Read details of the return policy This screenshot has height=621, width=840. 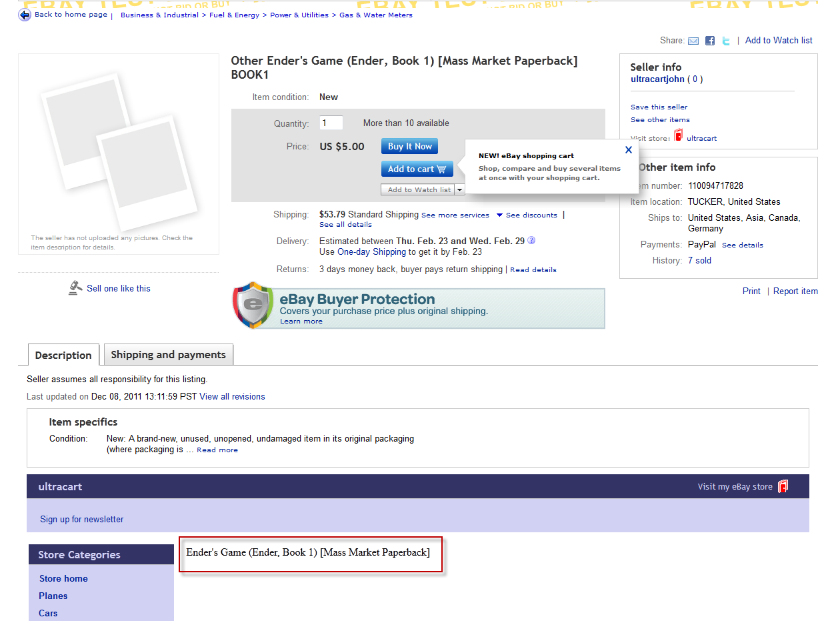(x=533, y=270)
